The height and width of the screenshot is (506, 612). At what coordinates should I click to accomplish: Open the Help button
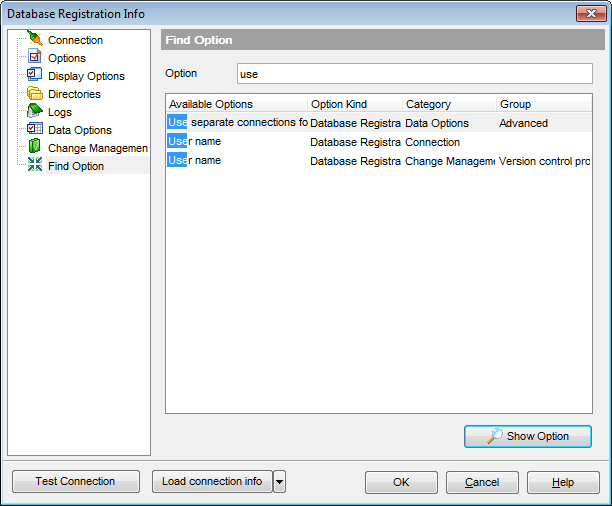563,482
